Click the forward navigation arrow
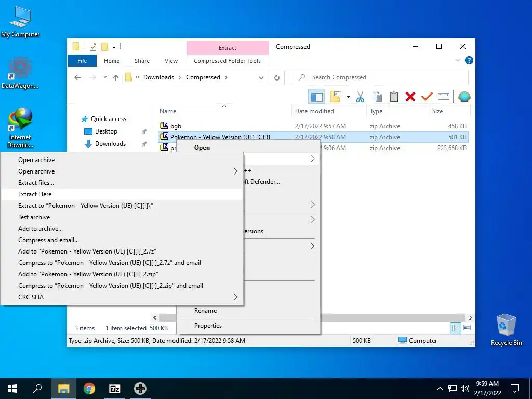The height and width of the screenshot is (399, 532). [92, 77]
